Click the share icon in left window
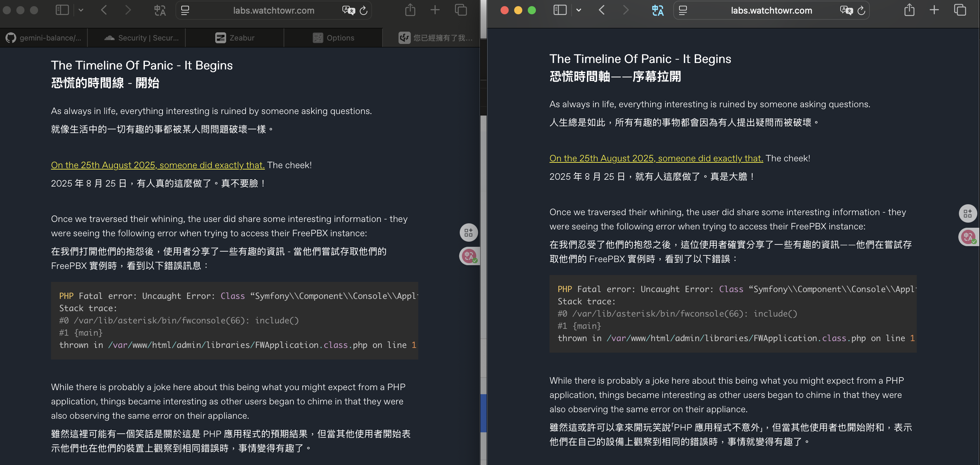 coord(410,10)
